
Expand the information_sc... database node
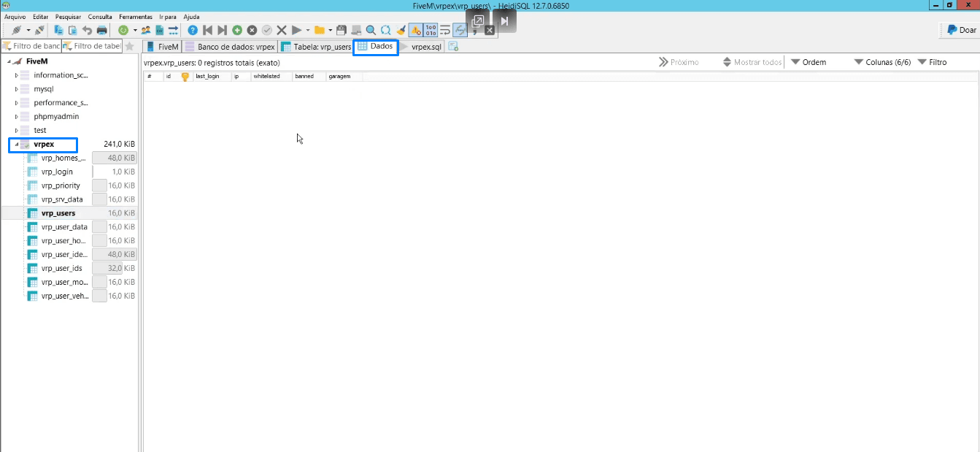[x=16, y=75]
